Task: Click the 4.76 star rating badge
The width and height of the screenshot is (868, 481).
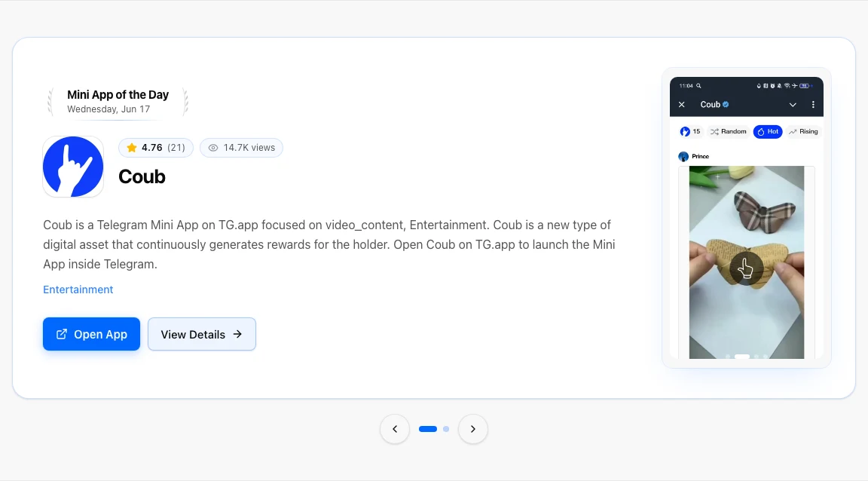Action: pos(155,148)
